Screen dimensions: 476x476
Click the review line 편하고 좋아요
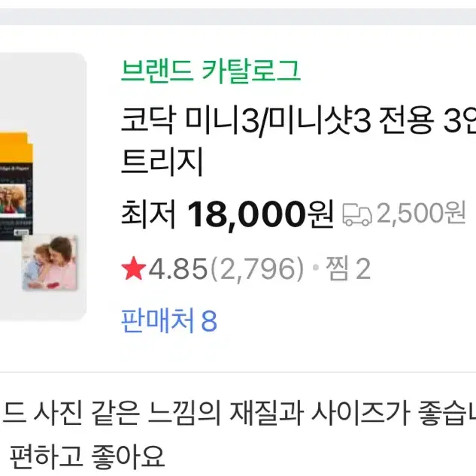click(87, 457)
